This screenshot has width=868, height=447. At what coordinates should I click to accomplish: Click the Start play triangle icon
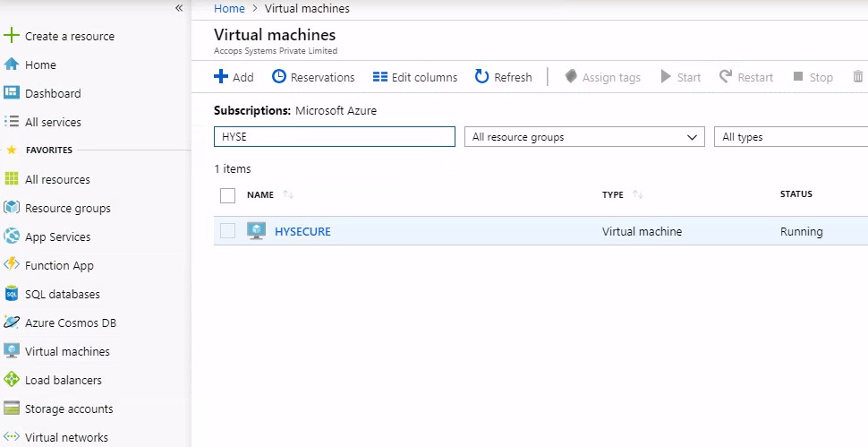(666, 76)
